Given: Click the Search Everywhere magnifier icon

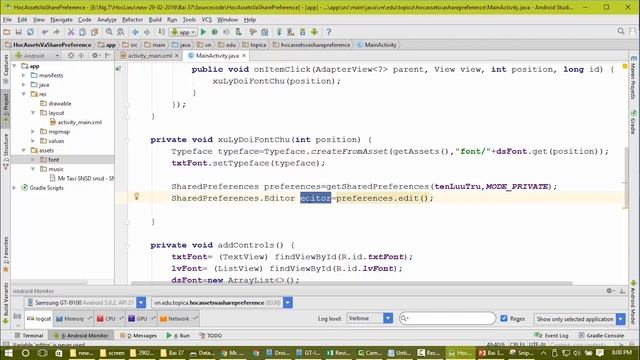Looking at the screenshot, I should 621,31.
